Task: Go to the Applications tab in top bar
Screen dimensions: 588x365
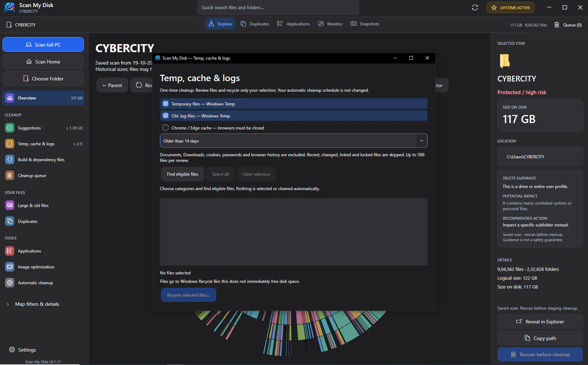Action: pos(293,24)
